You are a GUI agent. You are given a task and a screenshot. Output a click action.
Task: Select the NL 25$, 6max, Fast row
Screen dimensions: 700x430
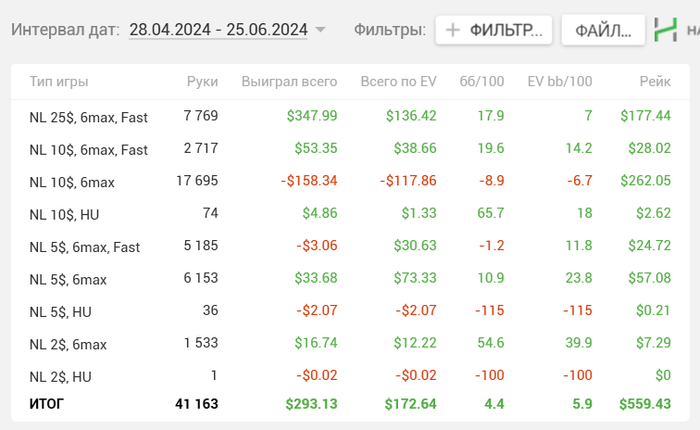[x=89, y=117]
